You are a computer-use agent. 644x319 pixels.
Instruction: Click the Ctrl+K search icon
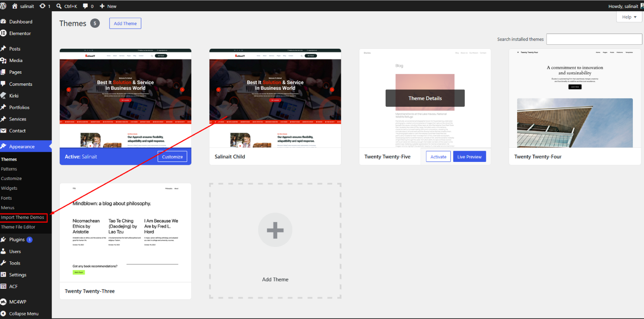(x=59, y=6)
